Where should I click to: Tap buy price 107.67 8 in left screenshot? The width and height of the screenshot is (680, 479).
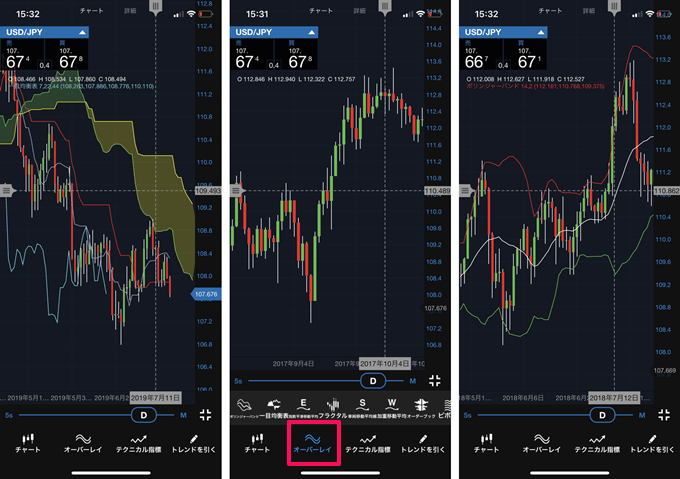[x=70, y=55]
